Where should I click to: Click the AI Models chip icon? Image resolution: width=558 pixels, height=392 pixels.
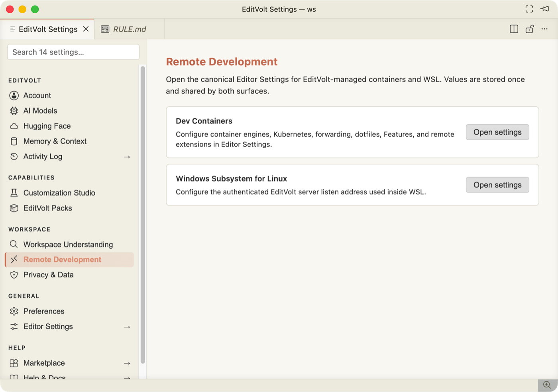coord(14,111)
